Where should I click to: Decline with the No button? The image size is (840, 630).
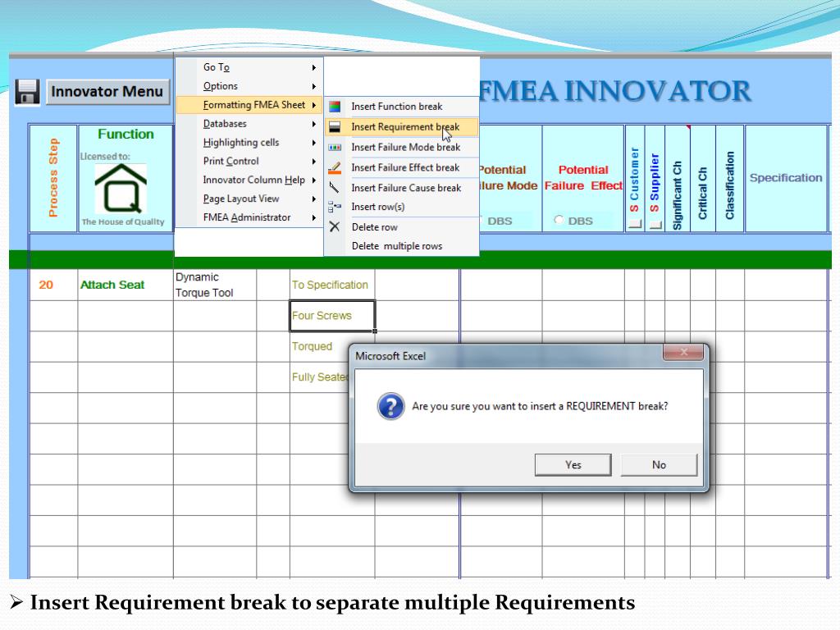coord(659,465)
